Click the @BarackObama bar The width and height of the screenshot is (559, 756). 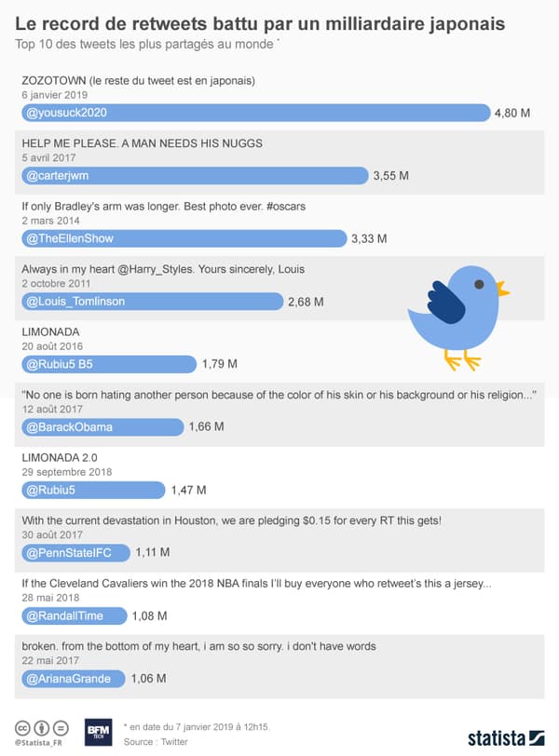(102, 427)
